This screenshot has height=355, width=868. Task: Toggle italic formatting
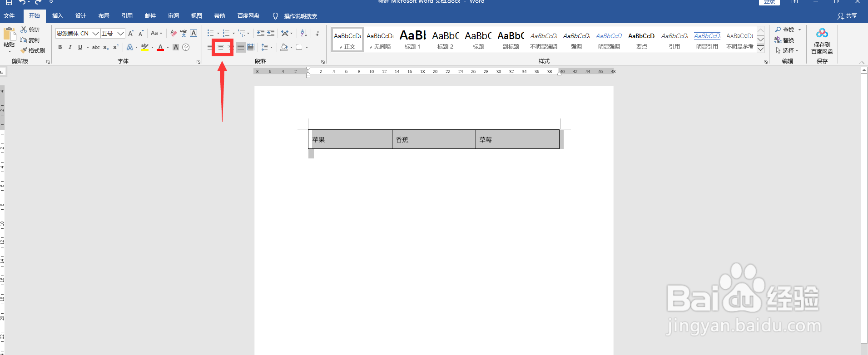click(x=70, y=47)
